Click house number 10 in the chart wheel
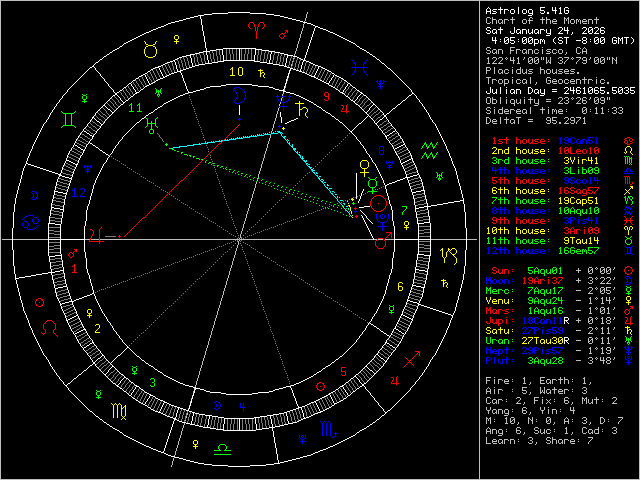This screenshot has height=480, width=640. point(236,72)
